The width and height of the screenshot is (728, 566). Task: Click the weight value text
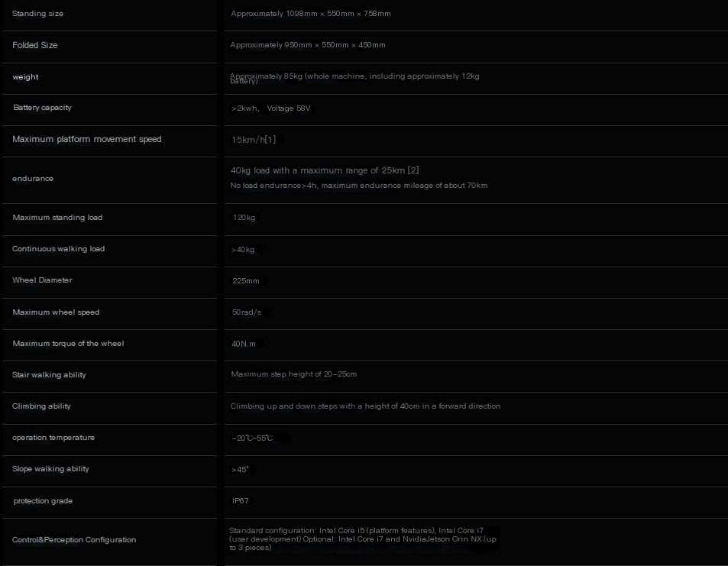(x=354, y=78)
